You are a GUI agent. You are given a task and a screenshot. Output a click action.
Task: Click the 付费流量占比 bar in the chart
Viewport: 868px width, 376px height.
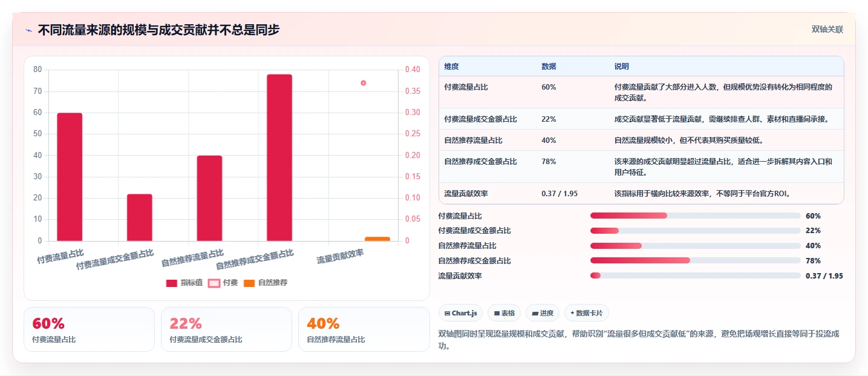[x=70, y=177]
